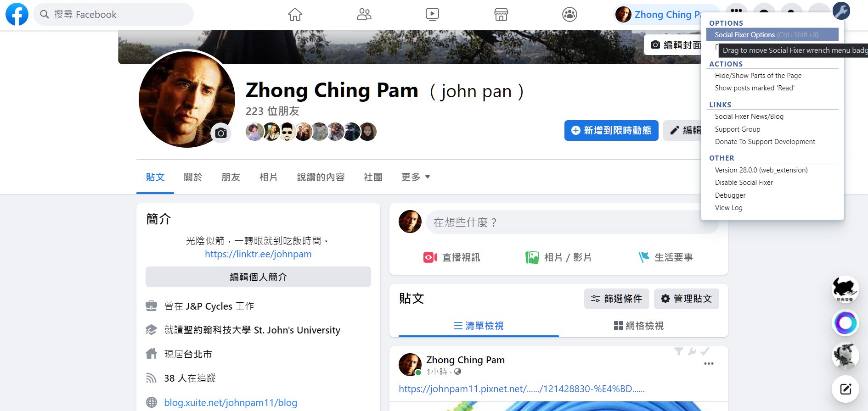Open Social Fixer News/Blog link
The image size is (868, 411).
coord(749,117)
